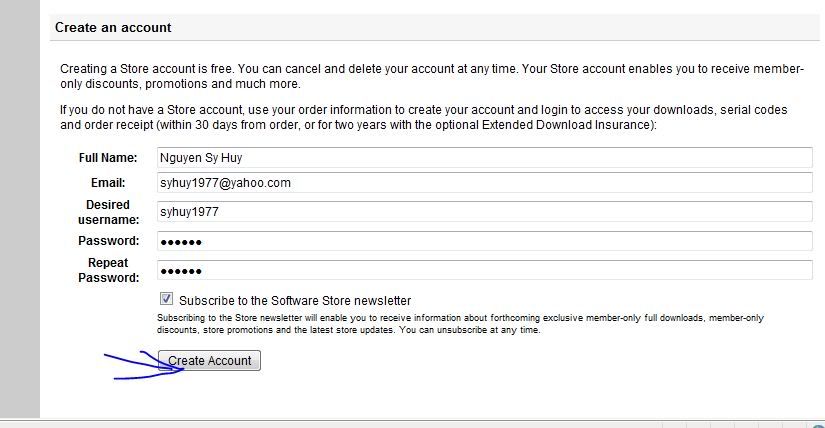The image size is (825, 428).
Task: Click the "Create an account" heading
Action: (113, 27)
